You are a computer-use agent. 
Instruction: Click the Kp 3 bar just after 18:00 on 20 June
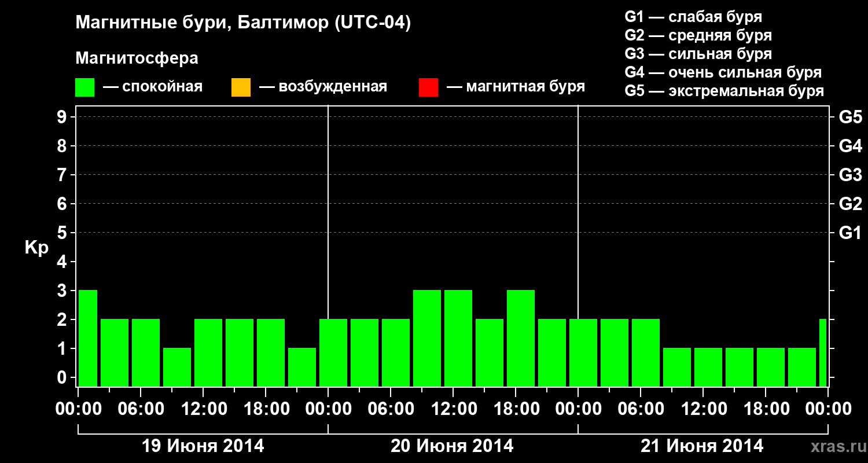521,338
